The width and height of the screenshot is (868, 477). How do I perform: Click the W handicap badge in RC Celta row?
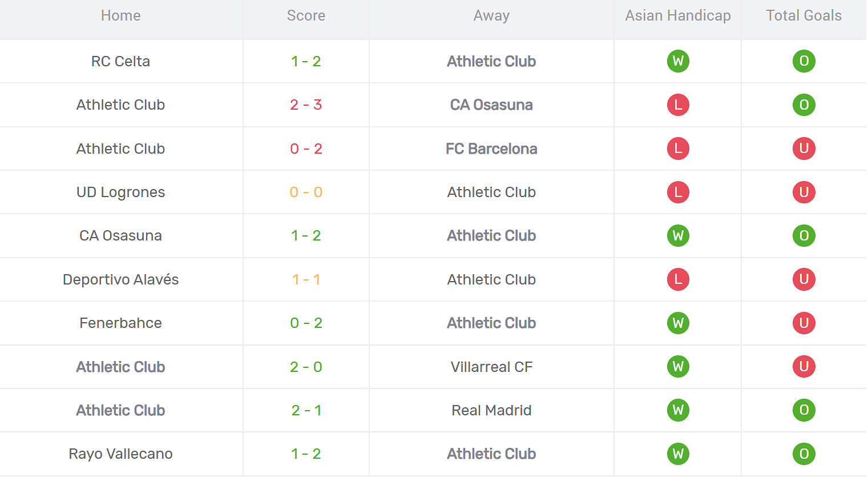pyautogui.click(x=678, y=61)
